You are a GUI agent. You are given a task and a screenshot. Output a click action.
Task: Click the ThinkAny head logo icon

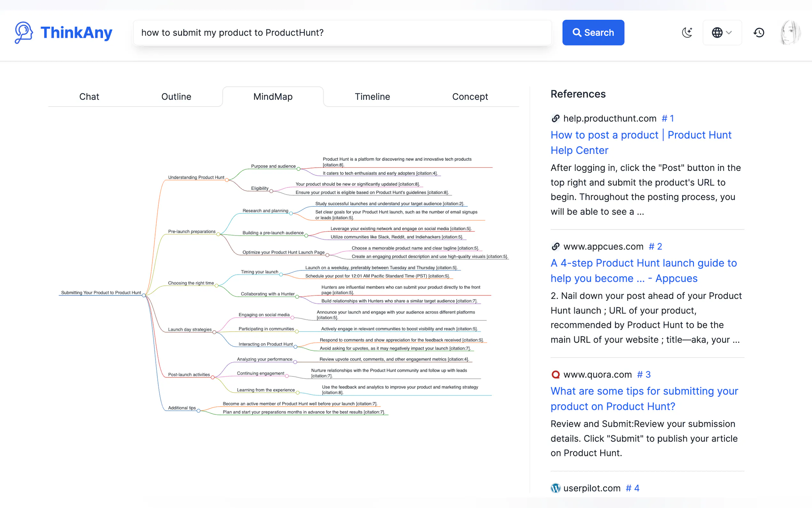24,33
